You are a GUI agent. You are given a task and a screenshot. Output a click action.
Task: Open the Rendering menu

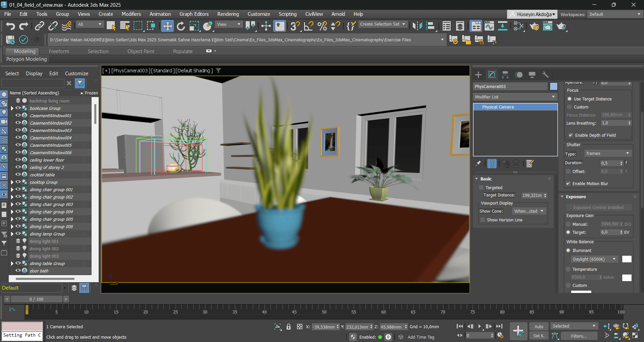pos(228,14)
